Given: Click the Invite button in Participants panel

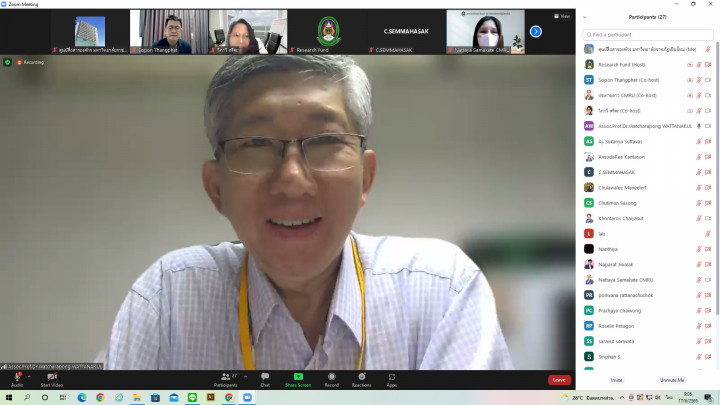Looking at the screenshot, I should 616,380.
